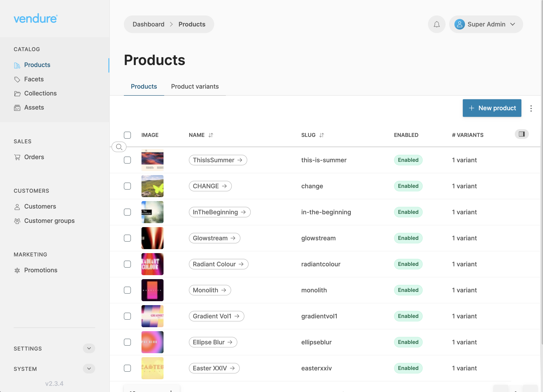This screenshot has height=392, width=543.
Task: Check the Ellipse Blur row checkbox
Action: (127, 342)
